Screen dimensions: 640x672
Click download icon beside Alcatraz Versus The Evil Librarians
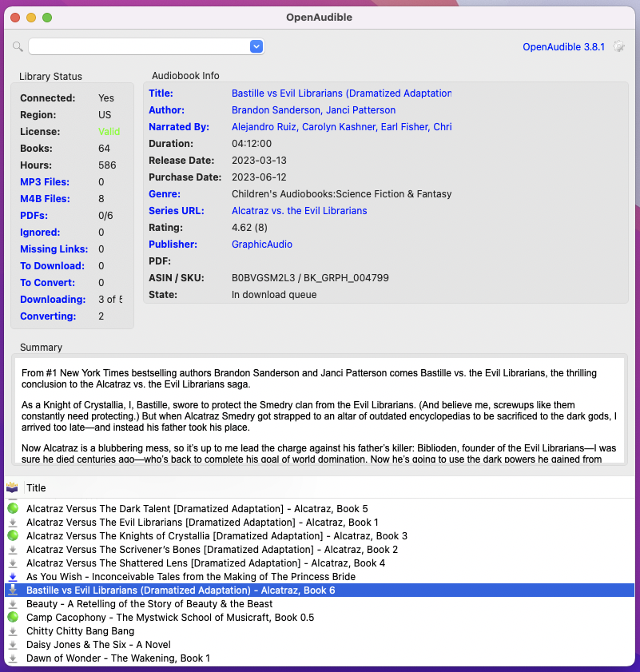click(x=13, y=522)
